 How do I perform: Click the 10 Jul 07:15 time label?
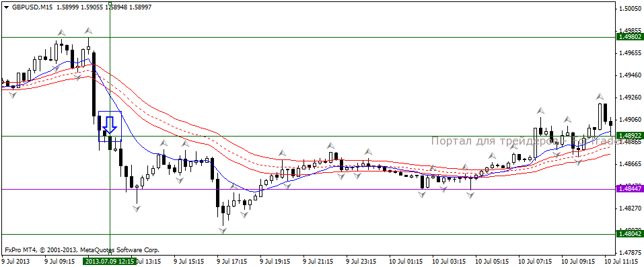[535, 261]
